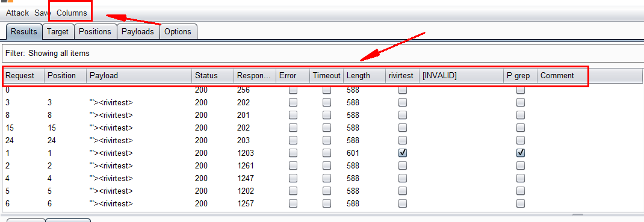The image size is (644, 222).
Task: Select response value 1261
Action: (x=246, y=166)
